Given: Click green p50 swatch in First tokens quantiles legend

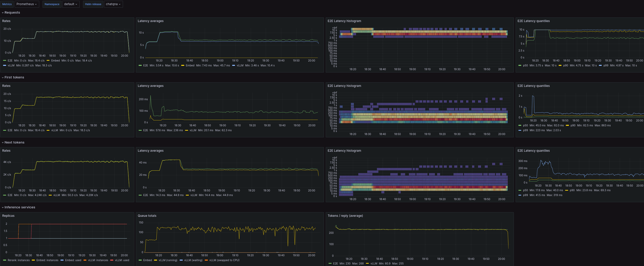Looking at the screenshot, I should [520, 126].
